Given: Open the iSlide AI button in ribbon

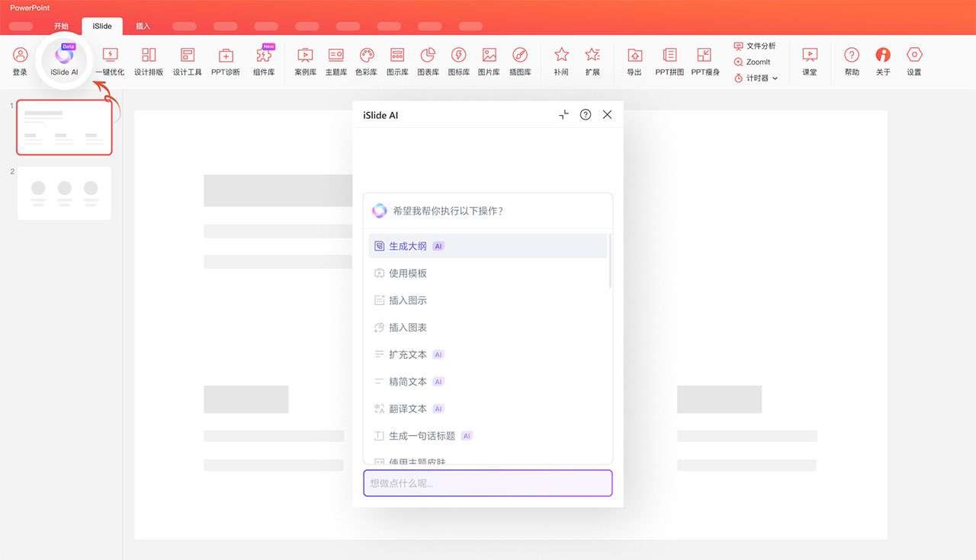Looking at the screenshot, I should point(64,61).
